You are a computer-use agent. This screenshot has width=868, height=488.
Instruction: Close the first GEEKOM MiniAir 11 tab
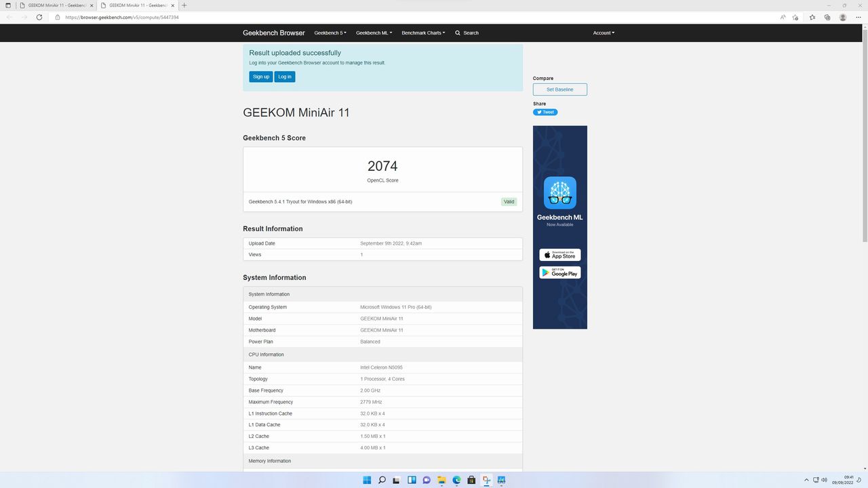tap(92, 5)
